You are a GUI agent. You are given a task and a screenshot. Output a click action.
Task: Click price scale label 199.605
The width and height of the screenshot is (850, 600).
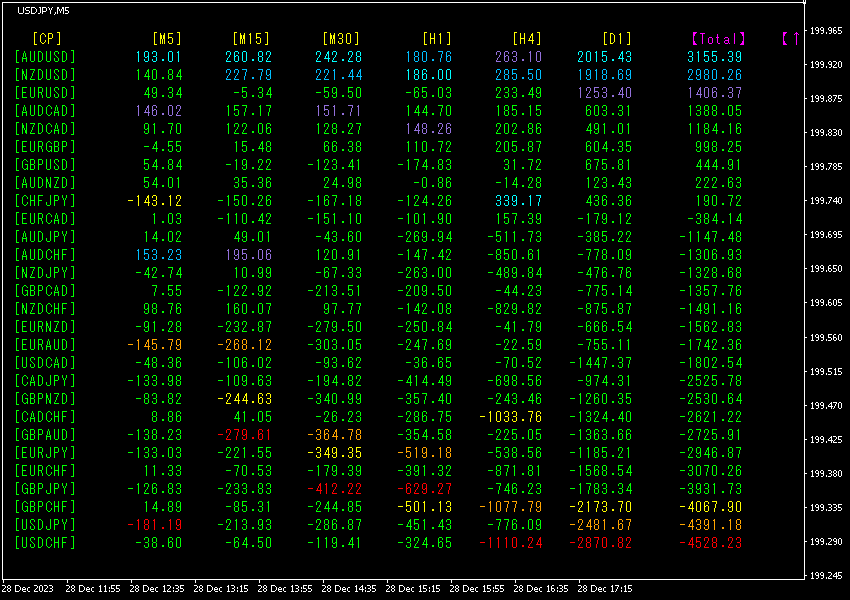826,303
